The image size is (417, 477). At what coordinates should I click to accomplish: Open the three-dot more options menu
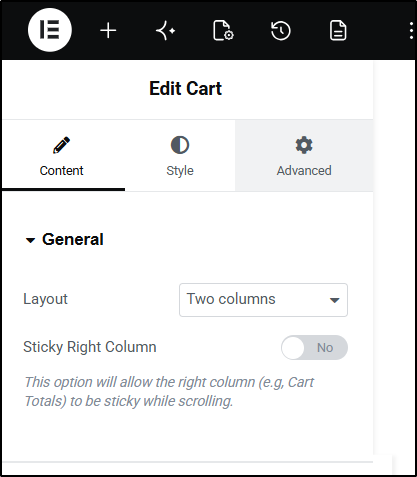tap(411, 31)
